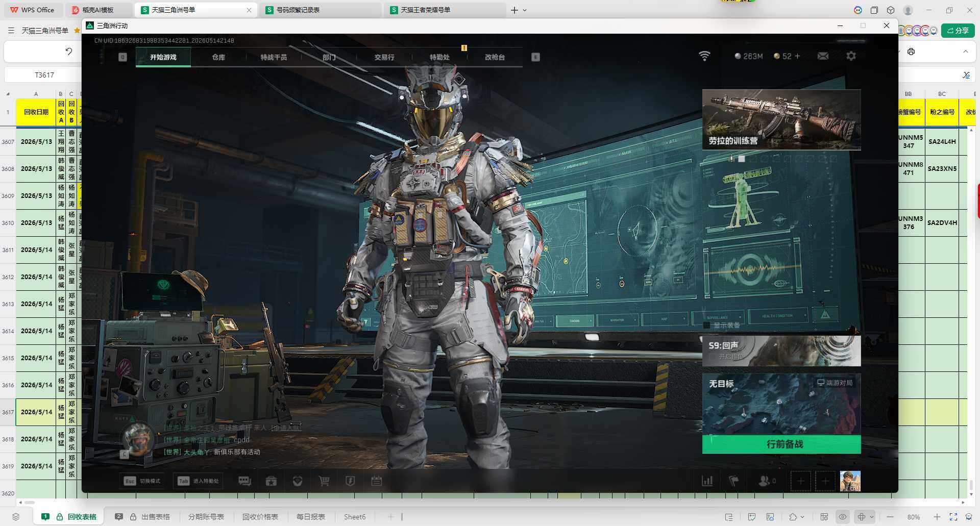Viewport: 980px width, 526px height.
Task: Open the 稻壳AI模板 tab
Action: pyautogui.click(x=99, y=10)
